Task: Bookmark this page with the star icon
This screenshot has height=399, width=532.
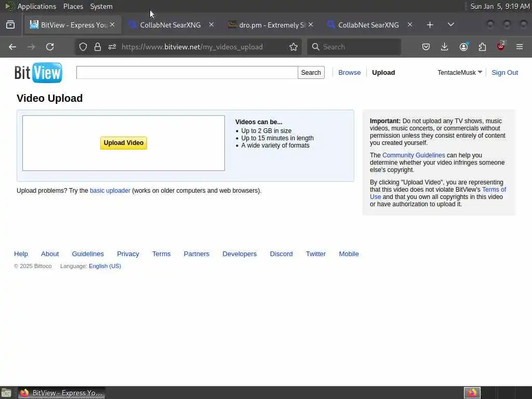Action: click(294, 47)
